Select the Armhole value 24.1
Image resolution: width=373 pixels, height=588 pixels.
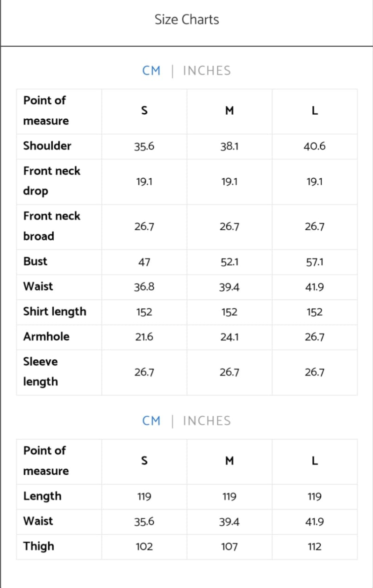click(x=229, y=337)
